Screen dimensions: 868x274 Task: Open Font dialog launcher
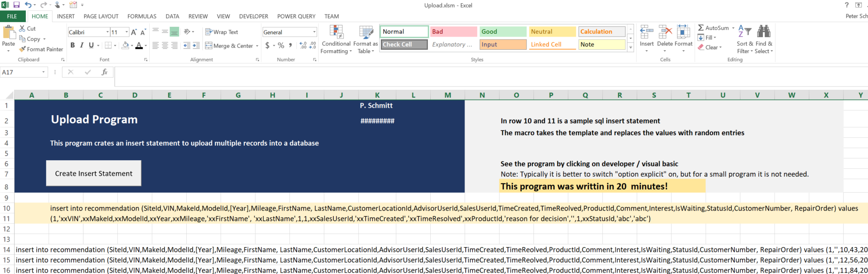point(145,60)
